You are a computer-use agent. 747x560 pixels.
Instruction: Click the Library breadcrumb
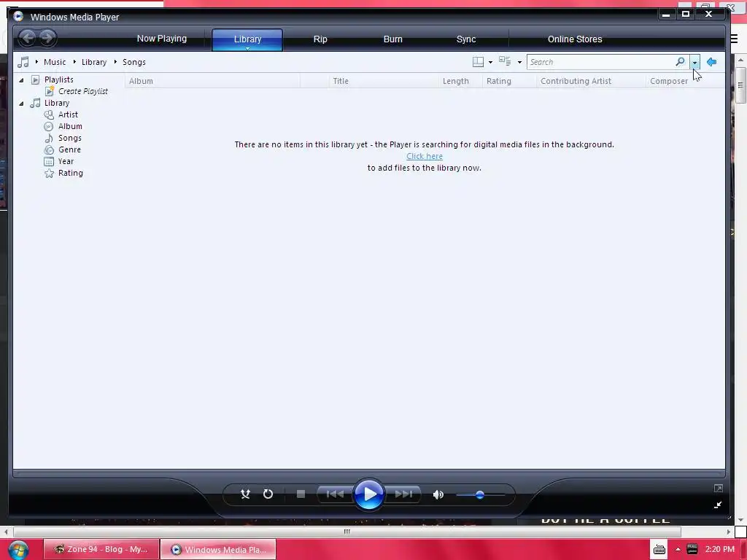(x=94, y=62)
